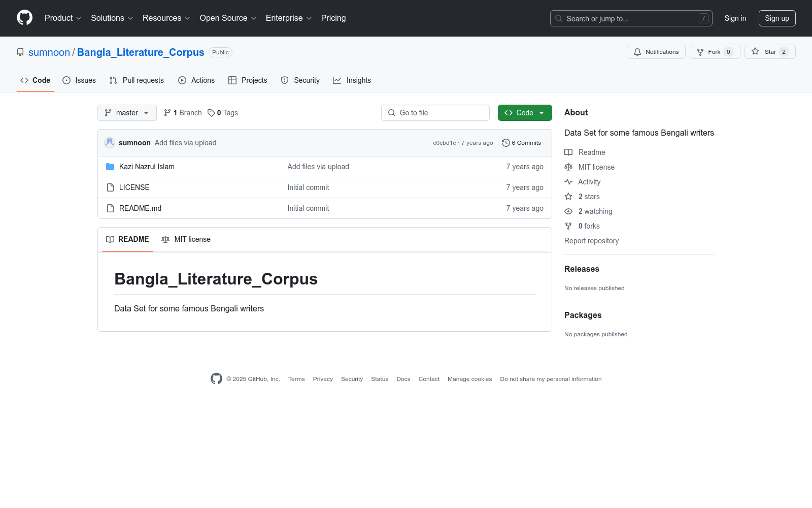Switch to the MIT license tab

tap(186, 239)
